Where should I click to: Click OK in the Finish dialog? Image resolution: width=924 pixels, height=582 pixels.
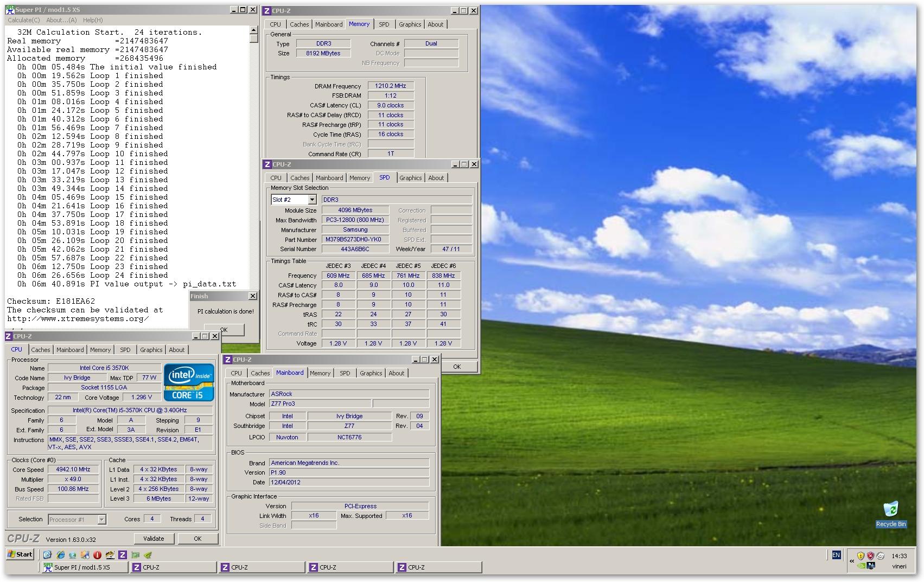[224, 329]
